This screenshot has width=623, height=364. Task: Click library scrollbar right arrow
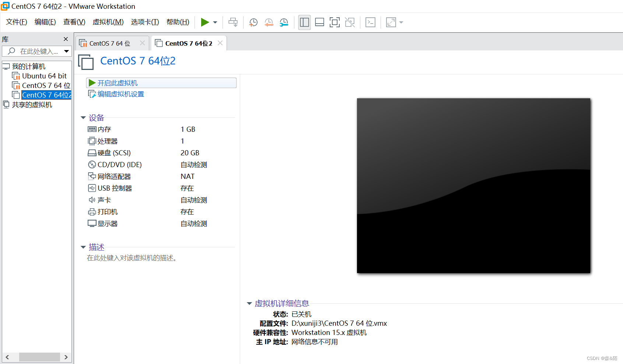coord(66,357)
